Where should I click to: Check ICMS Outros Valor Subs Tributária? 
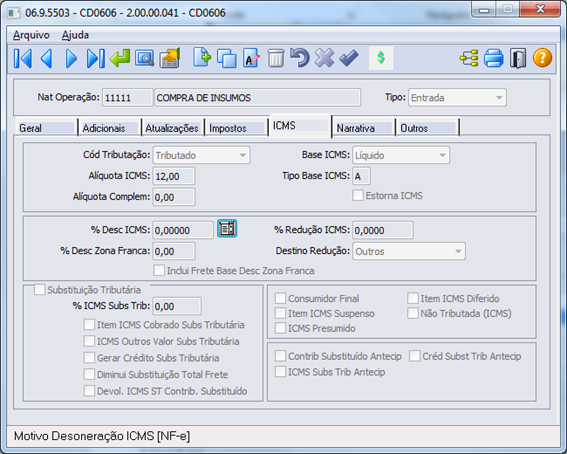tap(89, 341)
